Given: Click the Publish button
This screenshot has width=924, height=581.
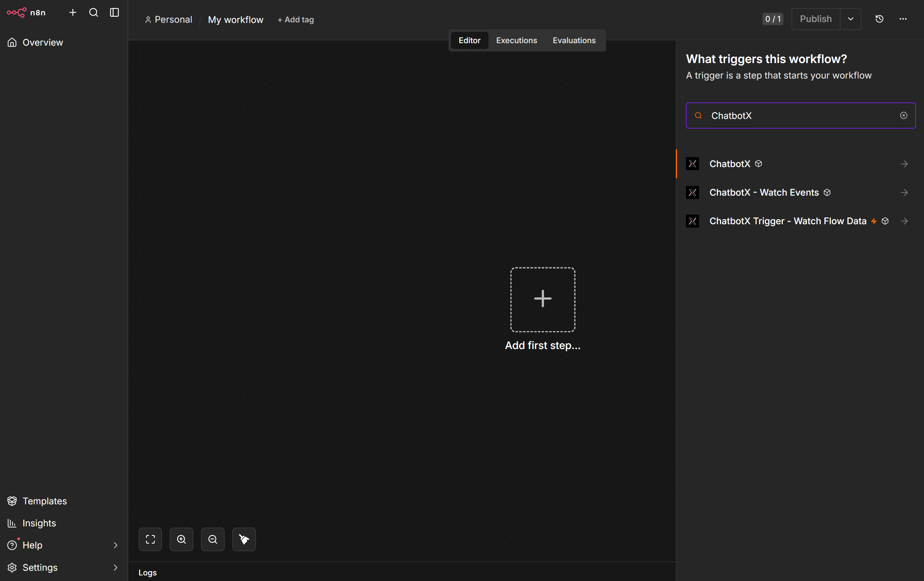Looking at the screenshot, I should pos(816,19).
